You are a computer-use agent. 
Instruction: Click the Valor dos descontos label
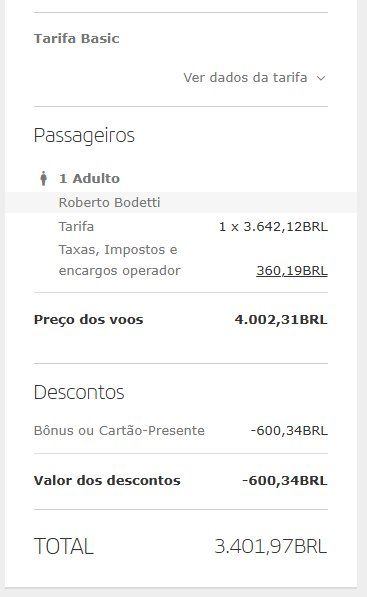[107, 480]
